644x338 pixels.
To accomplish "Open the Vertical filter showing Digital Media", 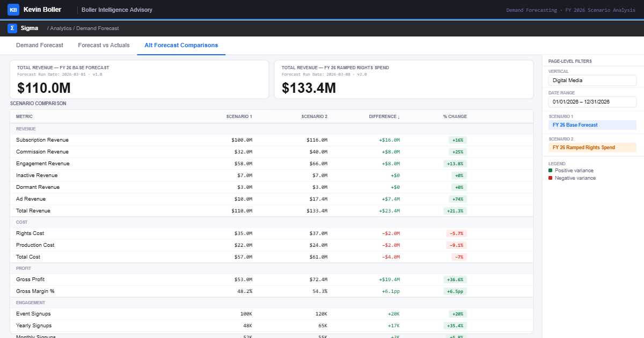I will click(592, 80).
